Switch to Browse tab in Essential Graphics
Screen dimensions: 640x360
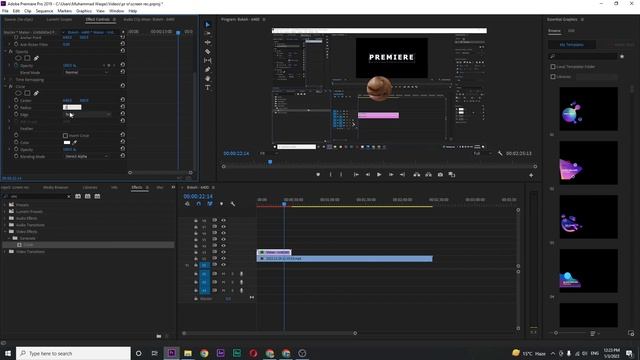[x=554, y=31]
